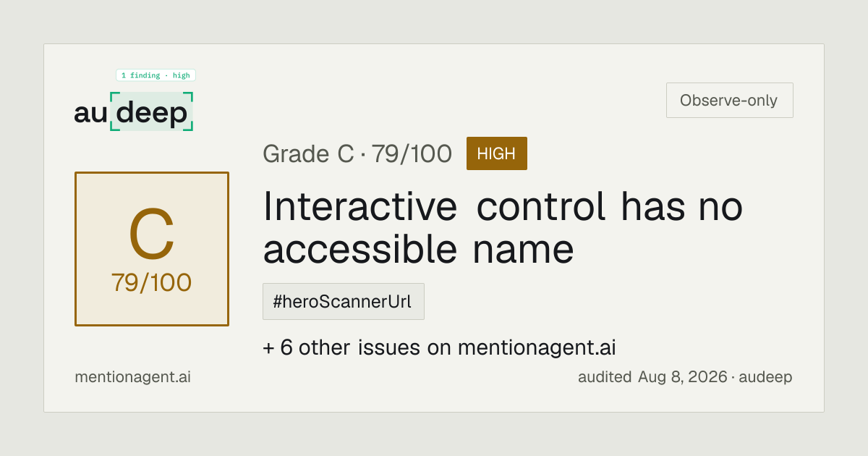Click the bottom-right green bracket on logo
This screenshot has width=868, height=456.
pyautogui.click(x=189, y=126)
